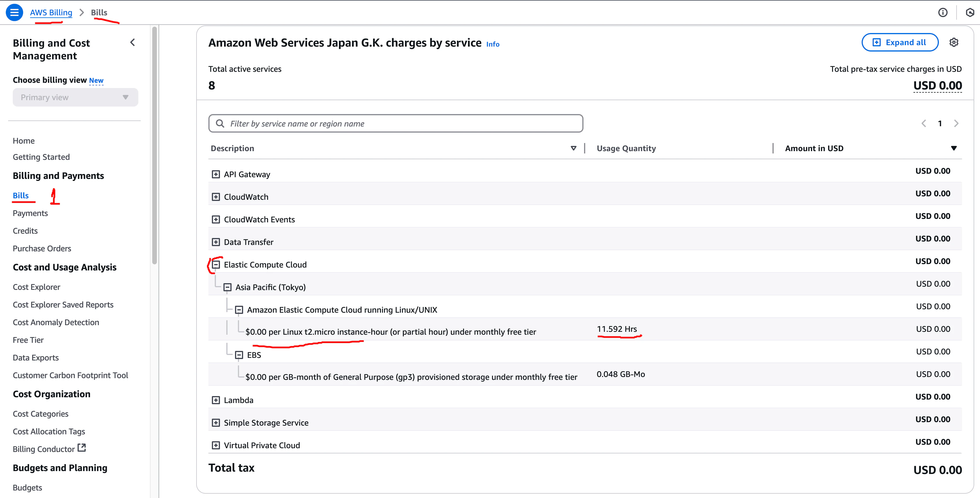Click the Bills breadcrumb text

99,12
